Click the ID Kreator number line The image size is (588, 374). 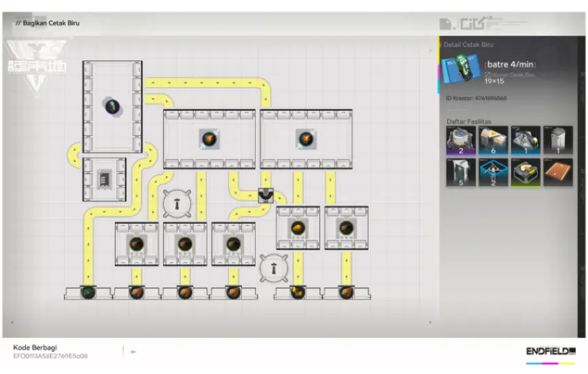pyautogui.click(x=476, y=99)
